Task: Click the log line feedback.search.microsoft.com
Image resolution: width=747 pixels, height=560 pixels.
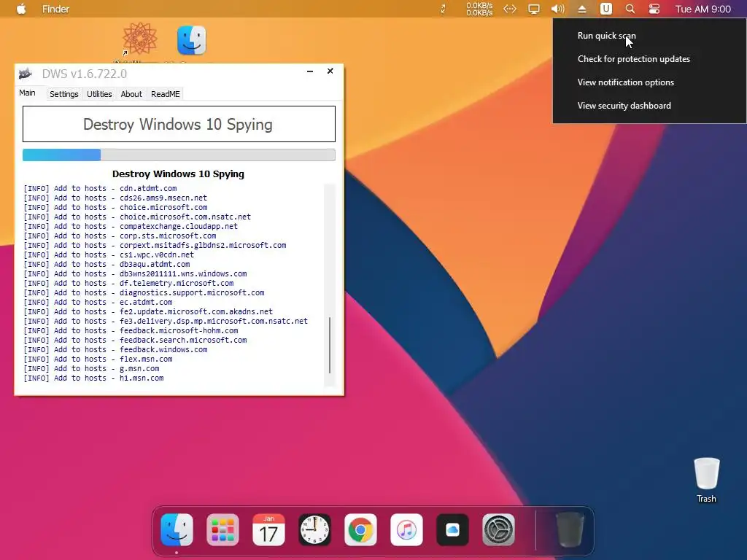Action: [135, 340]
